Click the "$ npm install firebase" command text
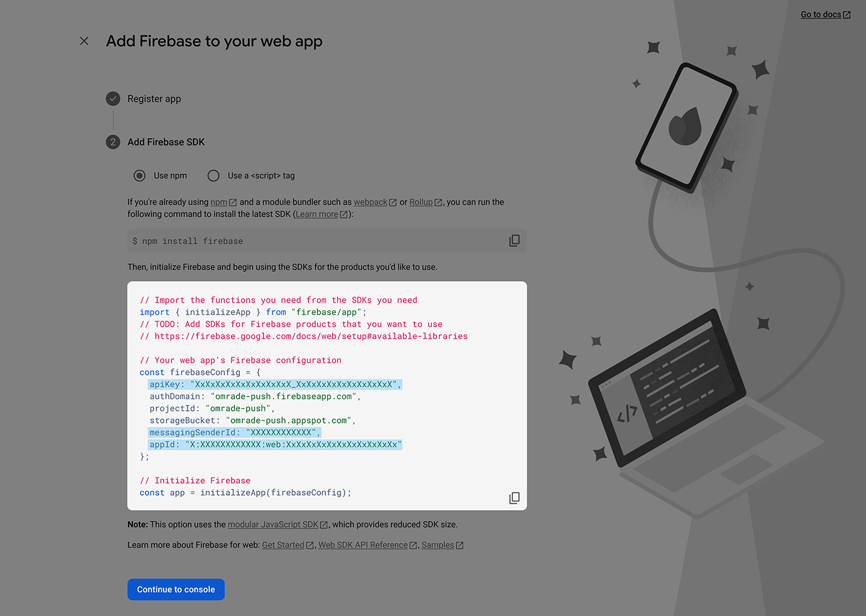 click(188, 241)
